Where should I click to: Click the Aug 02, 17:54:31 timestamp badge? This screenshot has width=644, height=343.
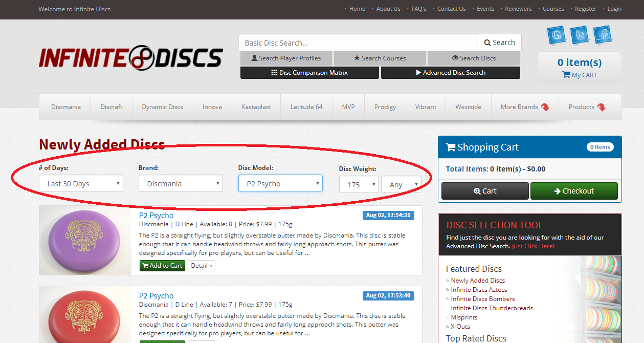pyautogui.click(x=388, y=215)
